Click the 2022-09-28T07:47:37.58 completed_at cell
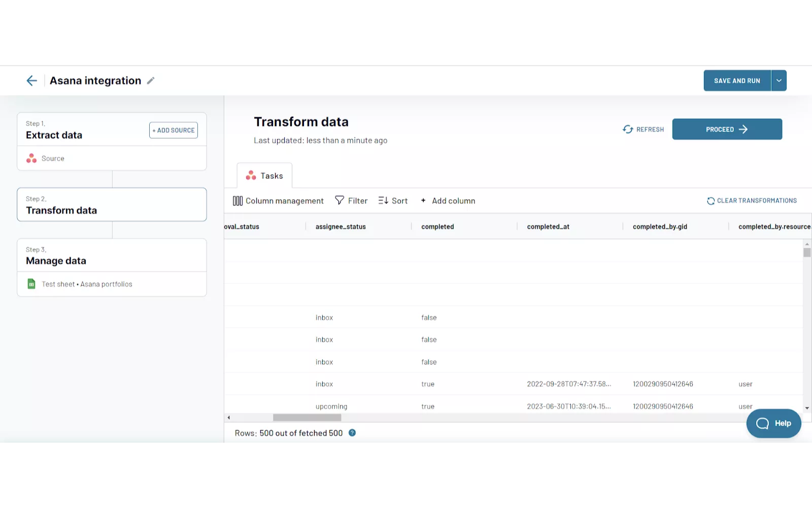Viewport: 812px width, 508px height. [569, 384]
